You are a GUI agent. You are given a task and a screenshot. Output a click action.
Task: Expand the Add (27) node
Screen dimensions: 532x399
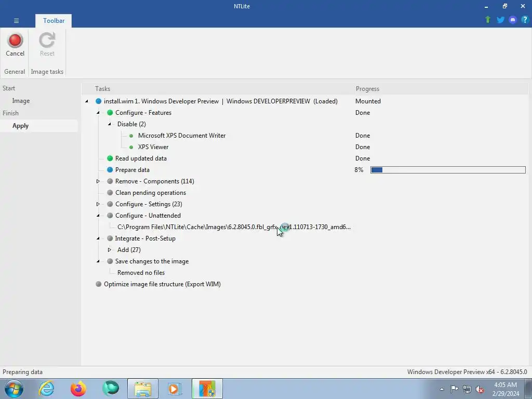(x=110, y=250)
